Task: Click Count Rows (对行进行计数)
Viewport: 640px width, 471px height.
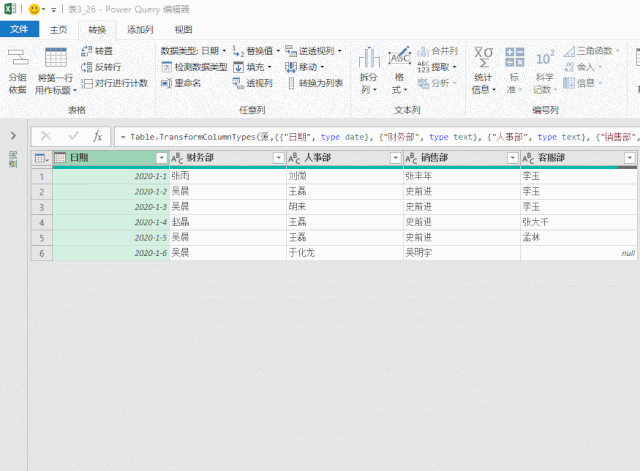Action: click(115, 83)
